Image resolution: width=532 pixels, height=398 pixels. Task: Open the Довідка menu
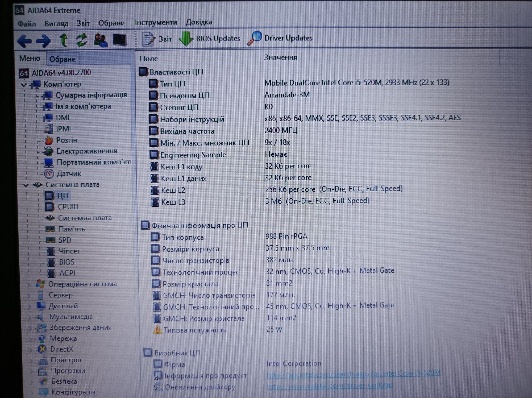(199, 22)
